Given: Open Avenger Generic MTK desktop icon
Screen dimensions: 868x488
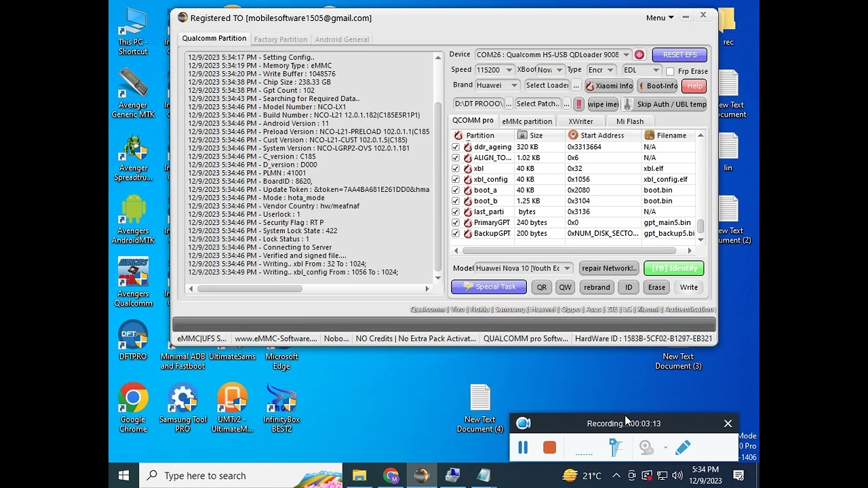Looking at the screenshot, I should pyautogui.click(x=133, y=94).
